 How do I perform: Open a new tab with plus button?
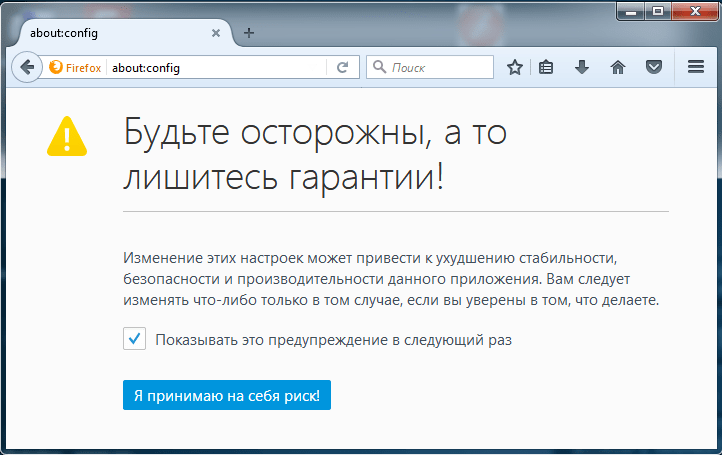[249, 33]
